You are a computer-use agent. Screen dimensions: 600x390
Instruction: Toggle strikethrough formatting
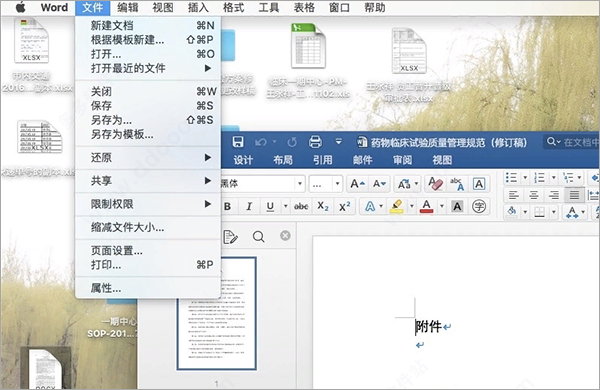pyautogui.click(x=301, y=207)
